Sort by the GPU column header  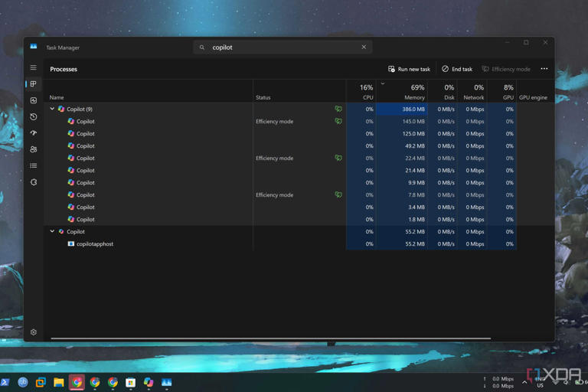(501, 91)
